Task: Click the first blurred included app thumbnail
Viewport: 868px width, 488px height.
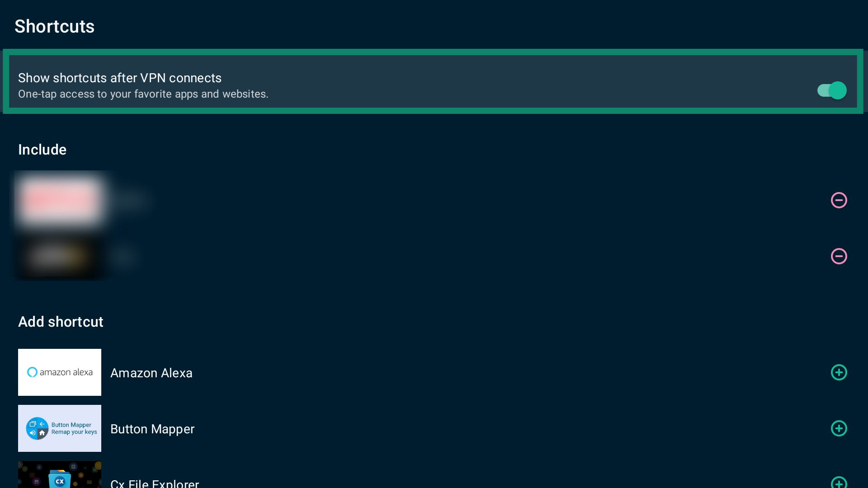Action: pos(60,200)
